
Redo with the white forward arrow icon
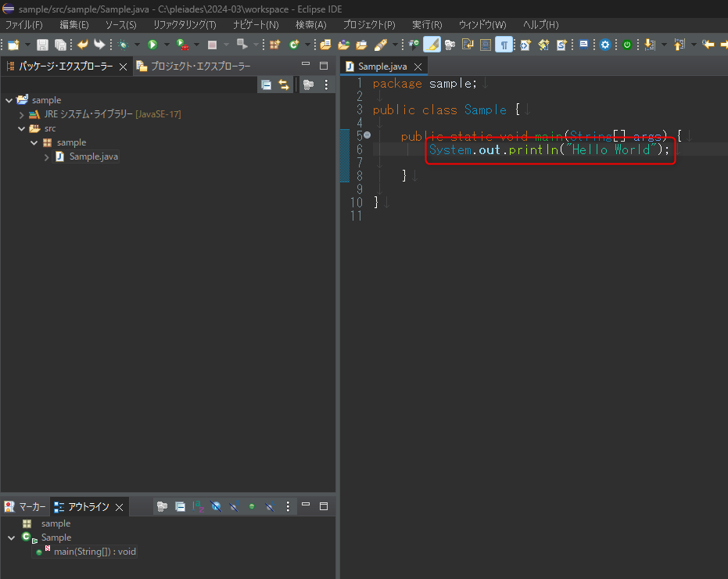[x=99, y=45]
